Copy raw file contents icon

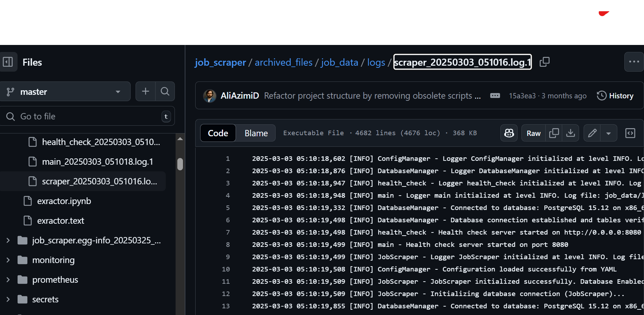(x=554, y=133)
